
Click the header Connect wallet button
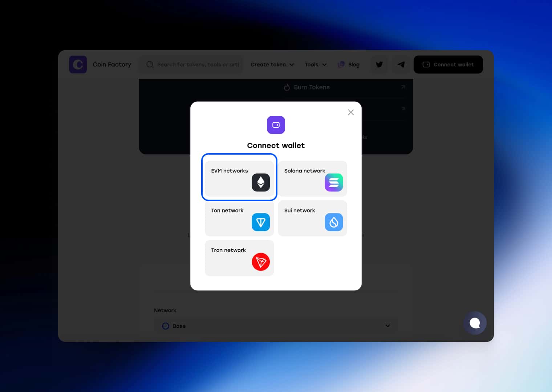click(448, 65)
